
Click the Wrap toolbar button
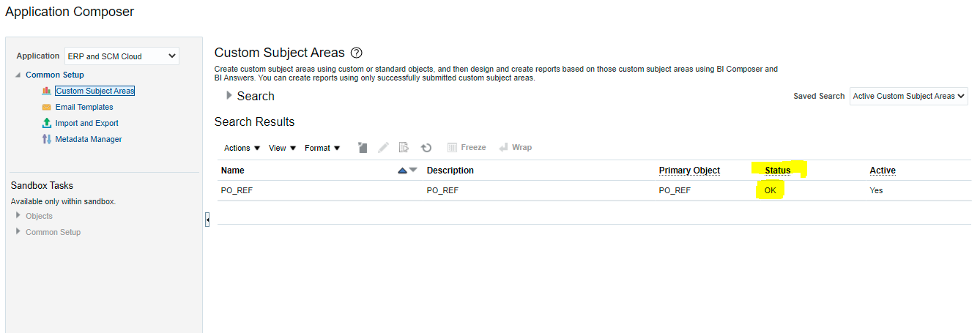pyautogui.click(x=515, y=147)
